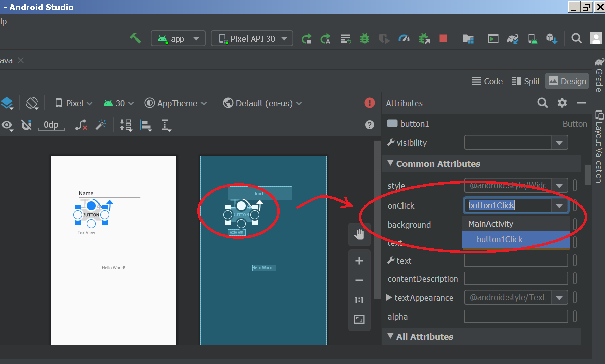Image resolution: width=605 pixels, height=364 pixels.
Task: Open Project Structure folder icon
Action: (x=468, y=39)
